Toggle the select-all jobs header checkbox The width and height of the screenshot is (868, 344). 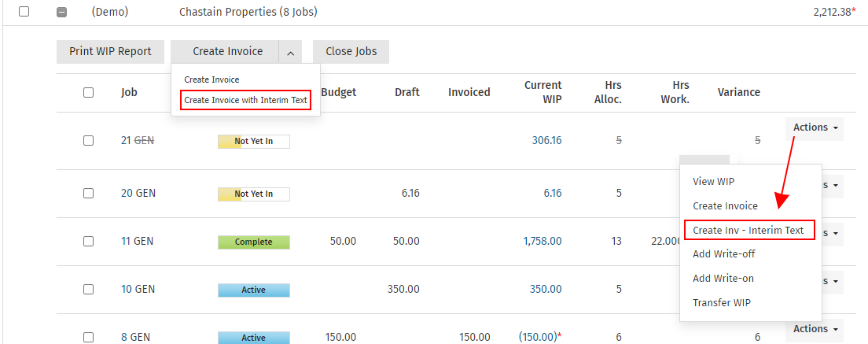pyautogui.click(x=88, y=92)
